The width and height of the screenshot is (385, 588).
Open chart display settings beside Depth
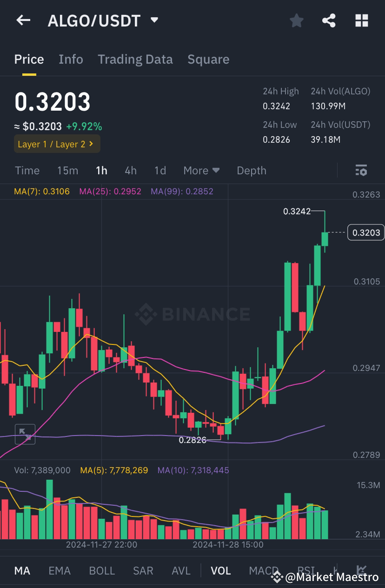[x=361, y=171]
